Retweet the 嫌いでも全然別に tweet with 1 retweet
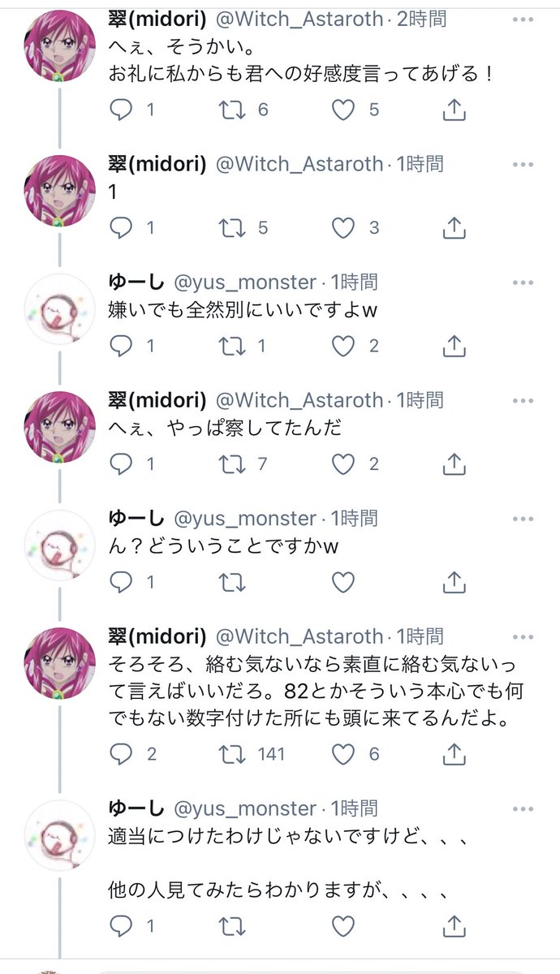The width and height of the screenshot is (560, 974). pyautogui.click(x=233, y=347)
